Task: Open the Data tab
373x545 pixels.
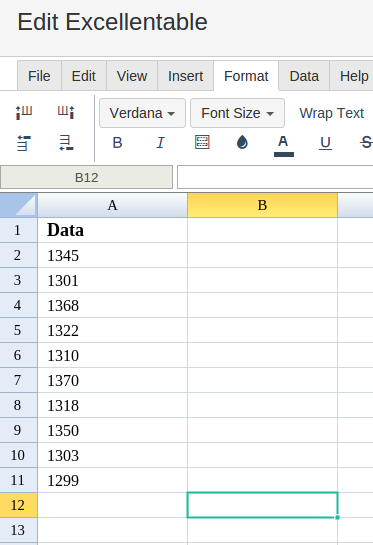Action: pos(304,76)
